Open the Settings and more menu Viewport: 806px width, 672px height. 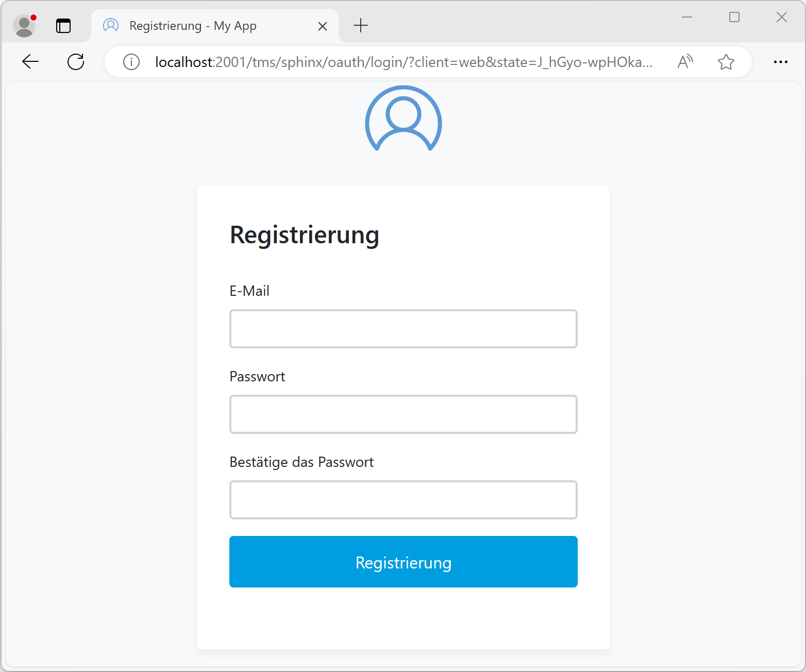point(781,62)
